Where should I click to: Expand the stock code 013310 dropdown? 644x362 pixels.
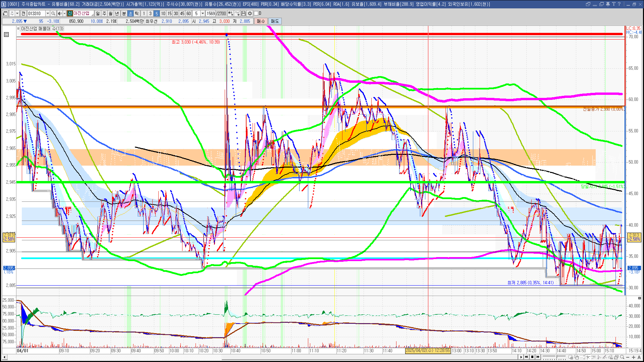pos(48,13)
